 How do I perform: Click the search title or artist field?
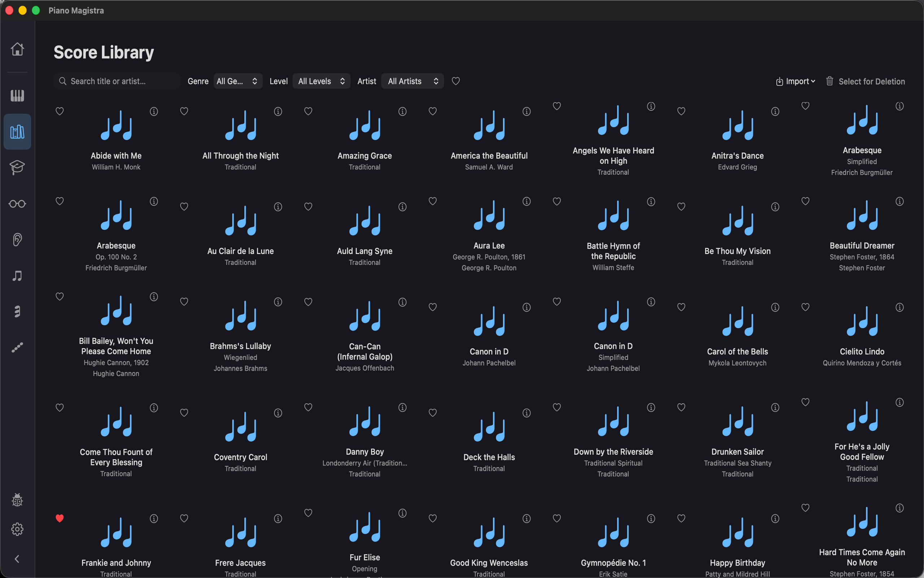[x=117, y=81]
